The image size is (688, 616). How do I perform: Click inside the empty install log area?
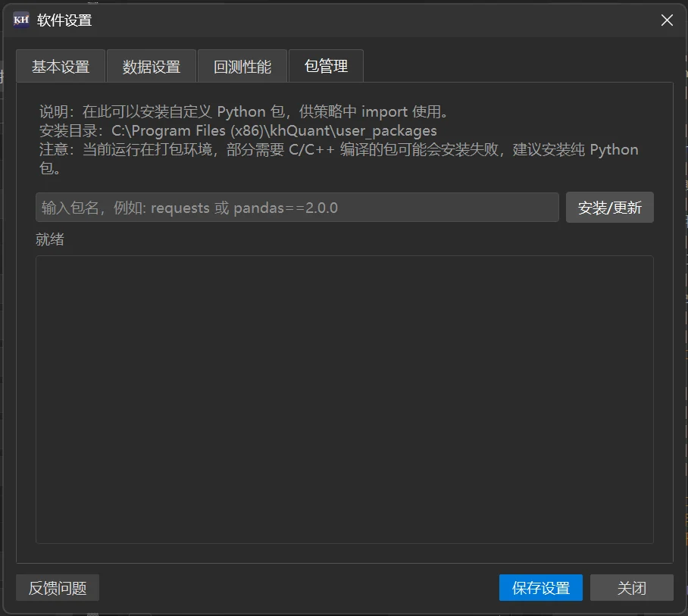tap(345, 400)
